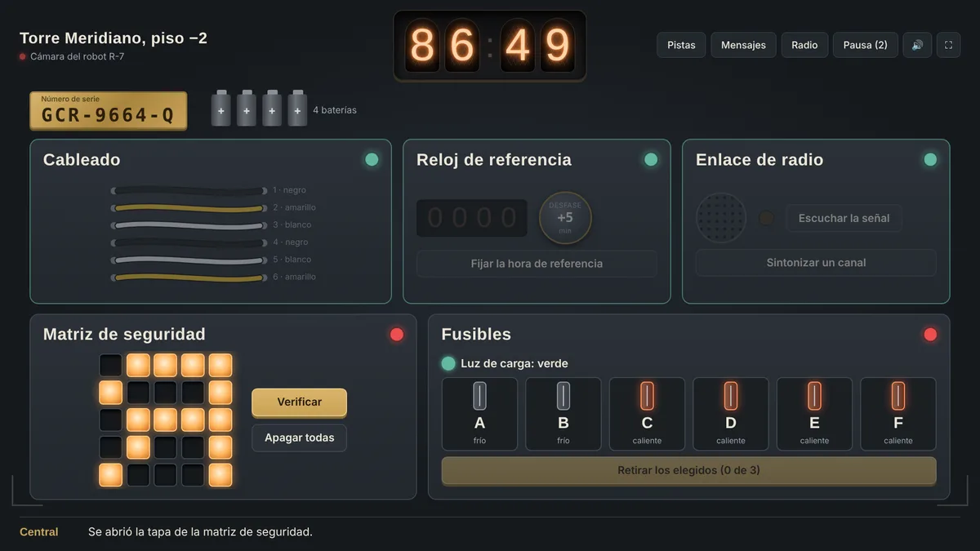Click the red status light of Matriz de seguridad
Viewport: 980px width, 551px height.
point(397,335)
